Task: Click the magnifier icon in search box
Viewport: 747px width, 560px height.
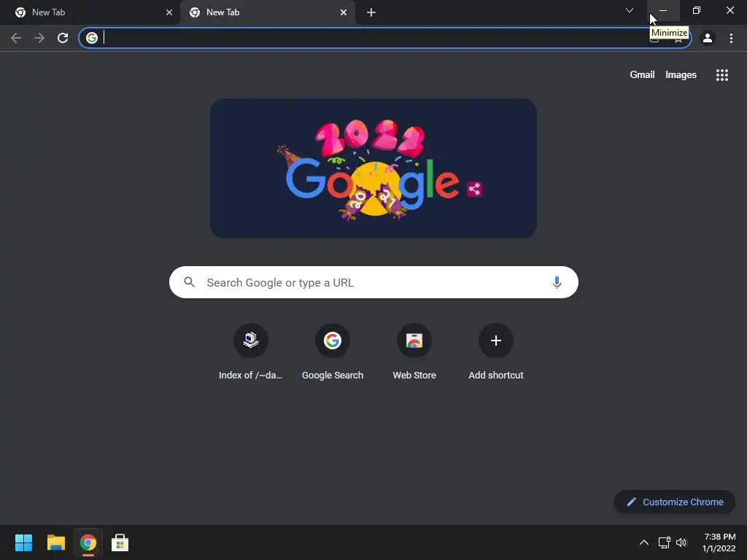Action: click(189, 282)
